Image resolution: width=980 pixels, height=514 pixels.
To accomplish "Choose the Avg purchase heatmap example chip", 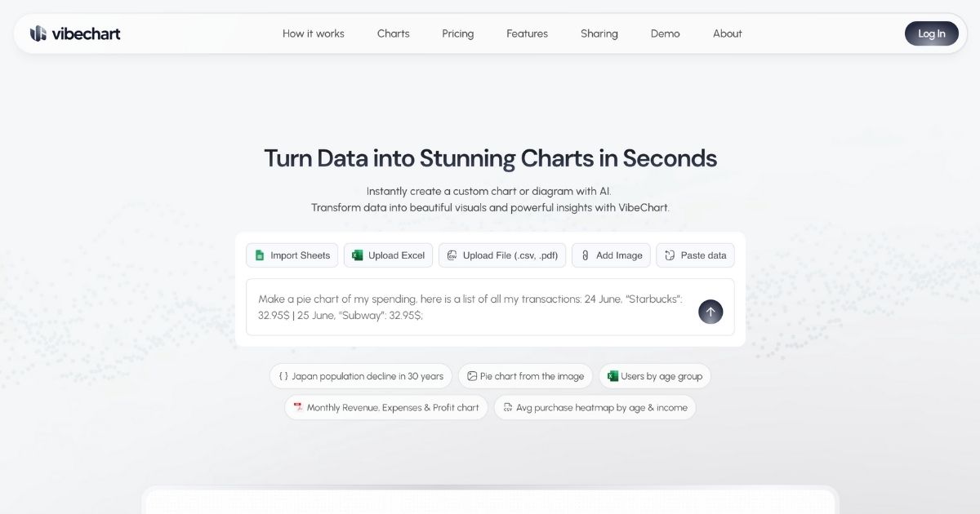I will click(x=595, y=406).
